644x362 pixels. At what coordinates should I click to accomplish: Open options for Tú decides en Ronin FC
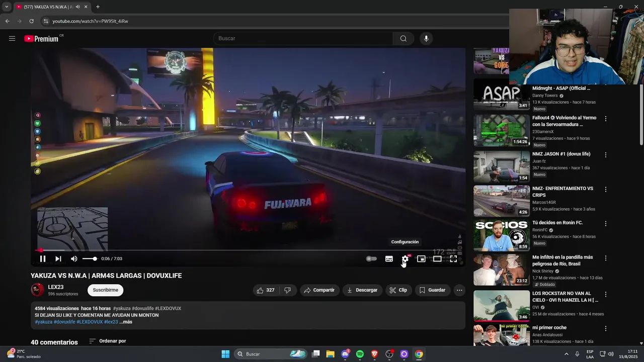pyautogui.click(x=606, y=224)
